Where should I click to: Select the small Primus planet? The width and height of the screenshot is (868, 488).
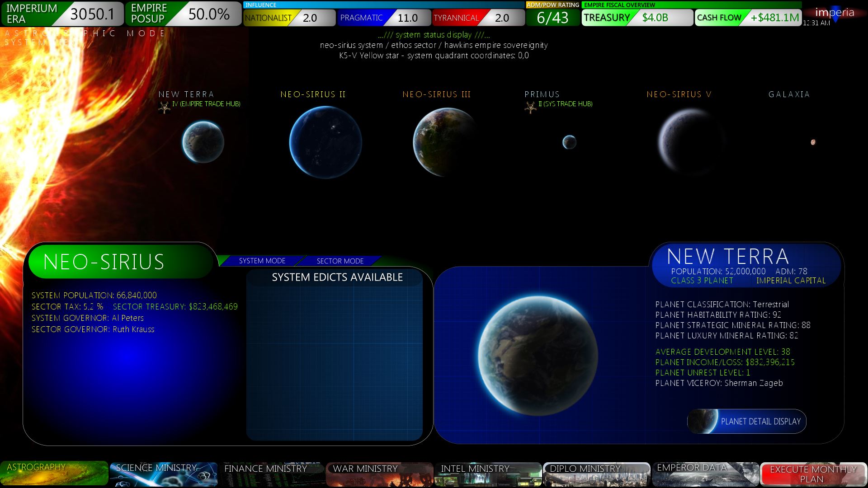tap(569, 142)
